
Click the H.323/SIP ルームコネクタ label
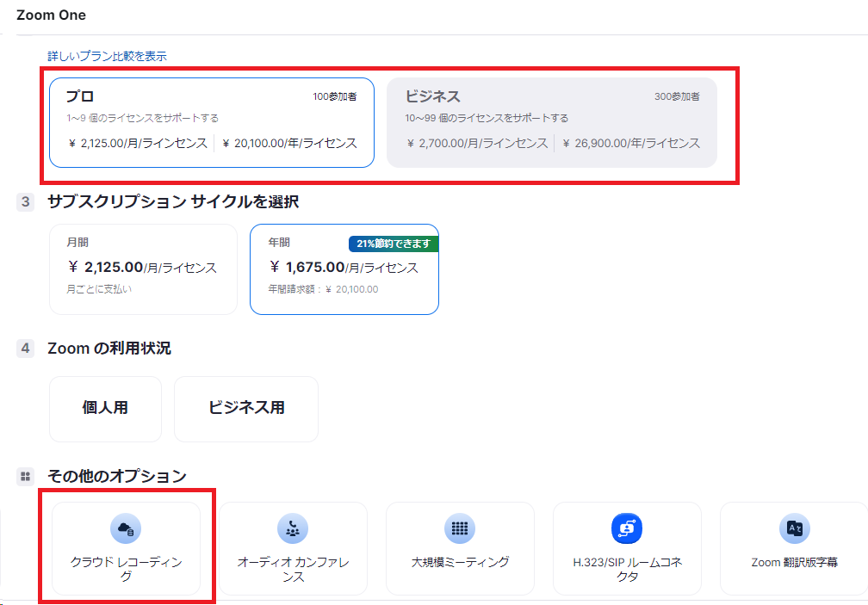[x=627, y=569]
